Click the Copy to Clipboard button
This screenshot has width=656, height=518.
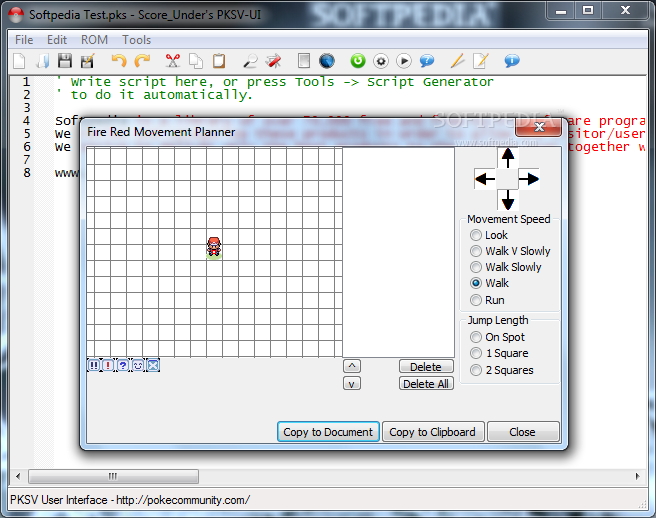click(x=433, y=432)
